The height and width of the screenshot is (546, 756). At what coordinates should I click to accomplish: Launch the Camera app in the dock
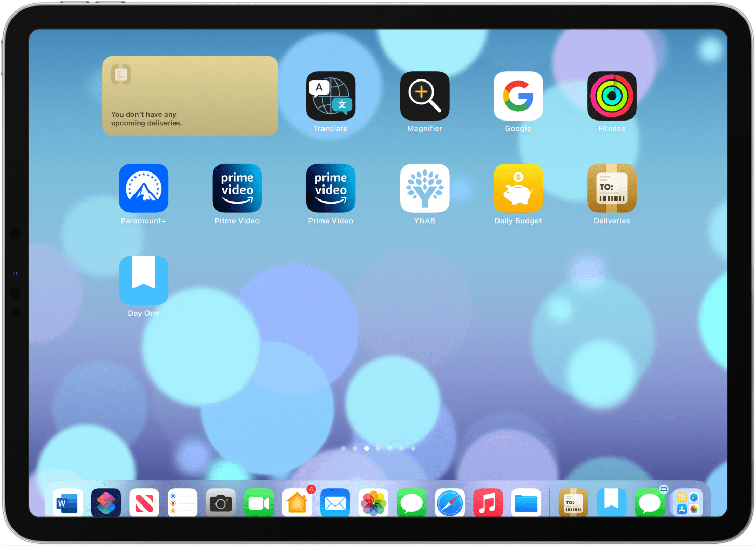(x=221, y=503)
